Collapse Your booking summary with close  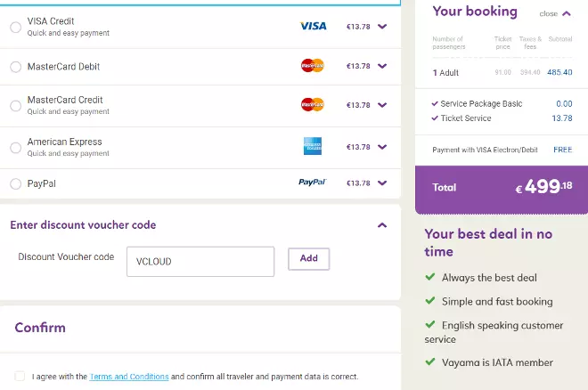[555, 13]
